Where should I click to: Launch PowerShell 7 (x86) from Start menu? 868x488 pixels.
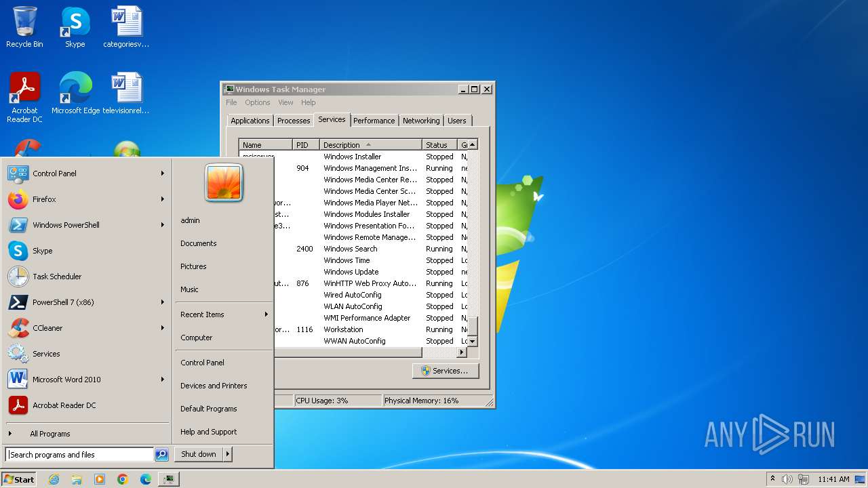(87, 302)
